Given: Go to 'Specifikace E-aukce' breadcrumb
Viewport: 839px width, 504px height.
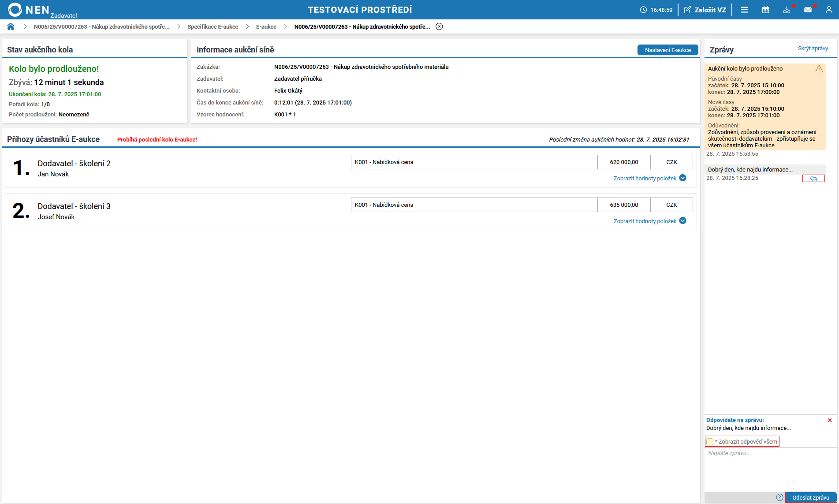Looking at the screenshot, I should [213, 27].
